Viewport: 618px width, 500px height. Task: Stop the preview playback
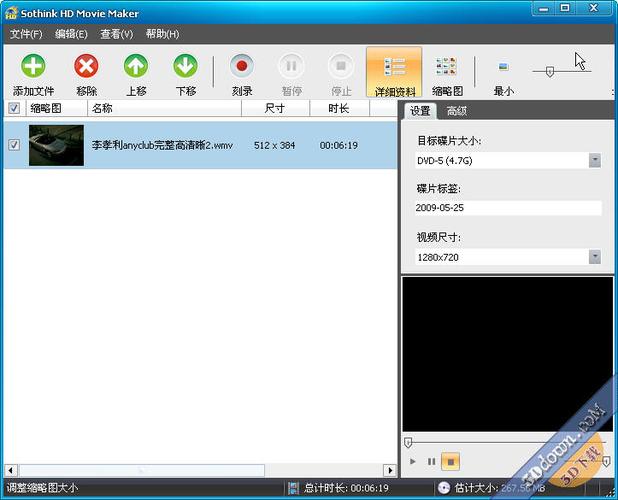point(450,461)
